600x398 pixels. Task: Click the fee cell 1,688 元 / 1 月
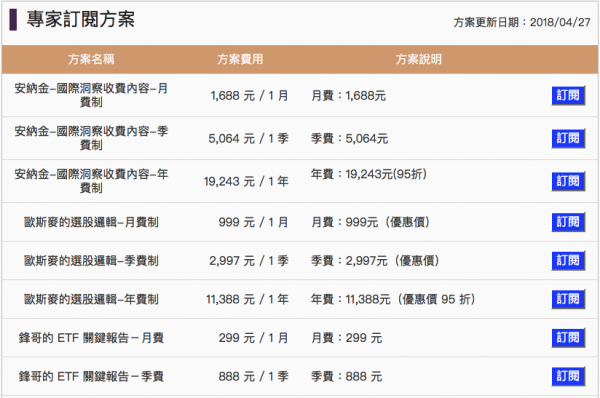249,95
